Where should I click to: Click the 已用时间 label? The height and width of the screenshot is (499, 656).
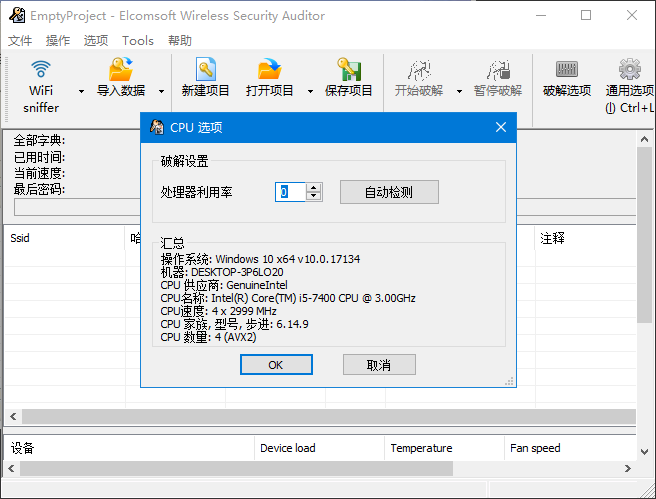coord(39,157)
